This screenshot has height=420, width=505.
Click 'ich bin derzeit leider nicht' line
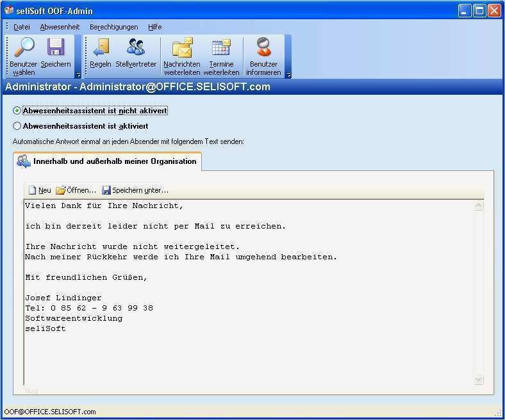pyautogui.click(x=156, y=226)
